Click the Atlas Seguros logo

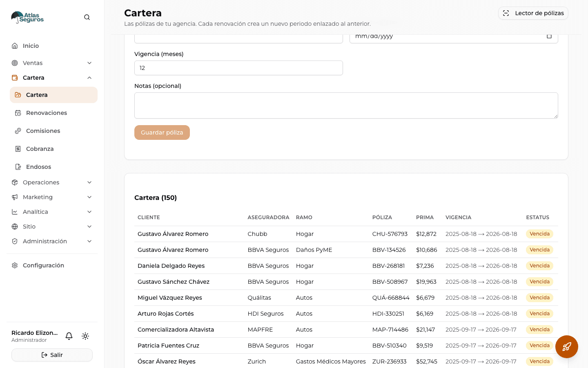[x=27, y=17]
